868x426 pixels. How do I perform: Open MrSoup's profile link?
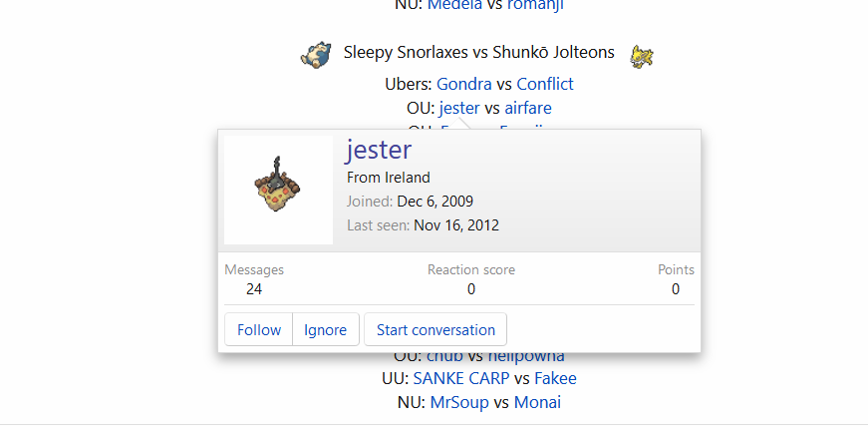pyautogui.click(x=459, y=402)
